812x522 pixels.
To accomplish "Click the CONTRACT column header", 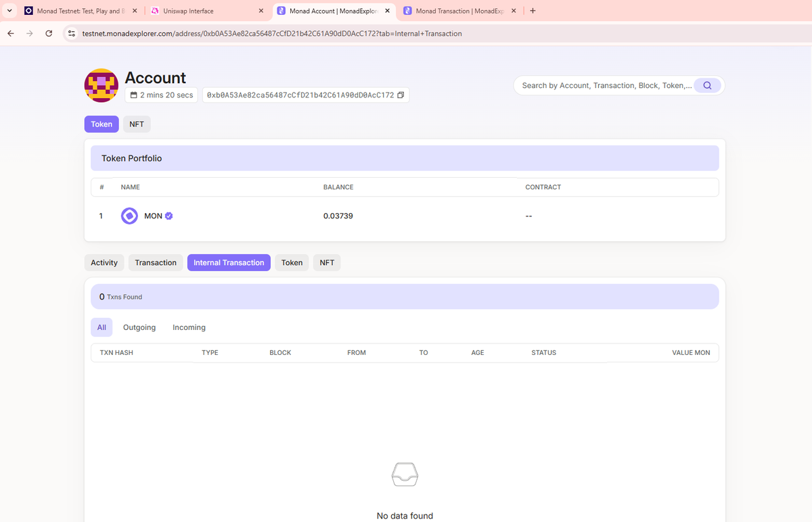I will tap(543, 187).
